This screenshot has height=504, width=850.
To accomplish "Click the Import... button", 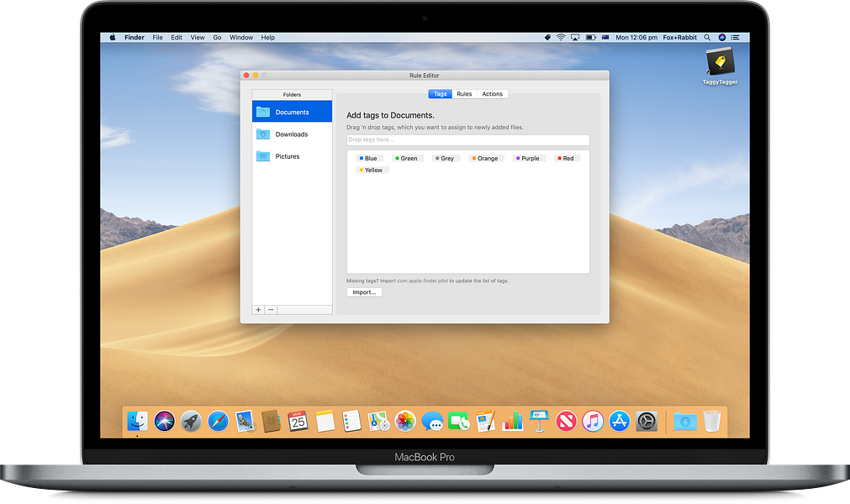I will coord(364,291).
